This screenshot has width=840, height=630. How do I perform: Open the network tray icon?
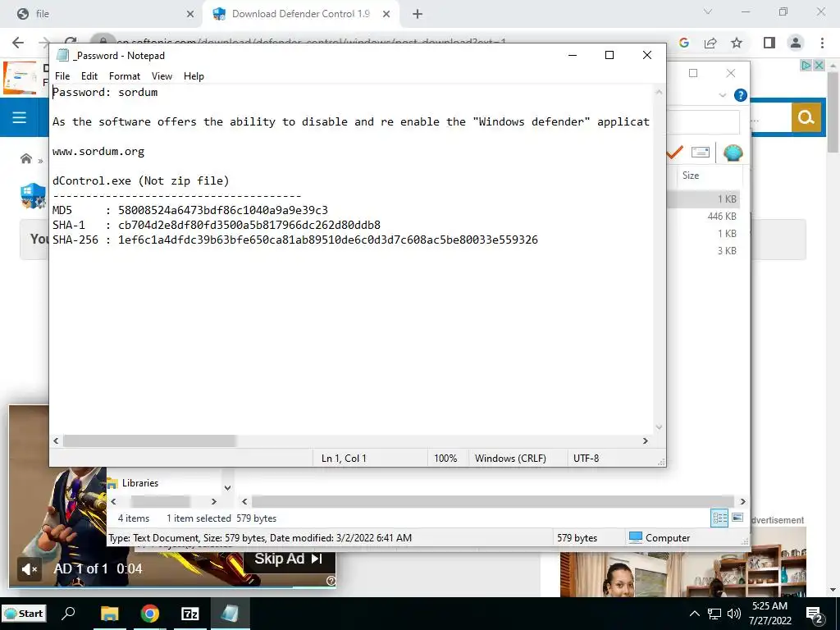click(x=714, y=614)
